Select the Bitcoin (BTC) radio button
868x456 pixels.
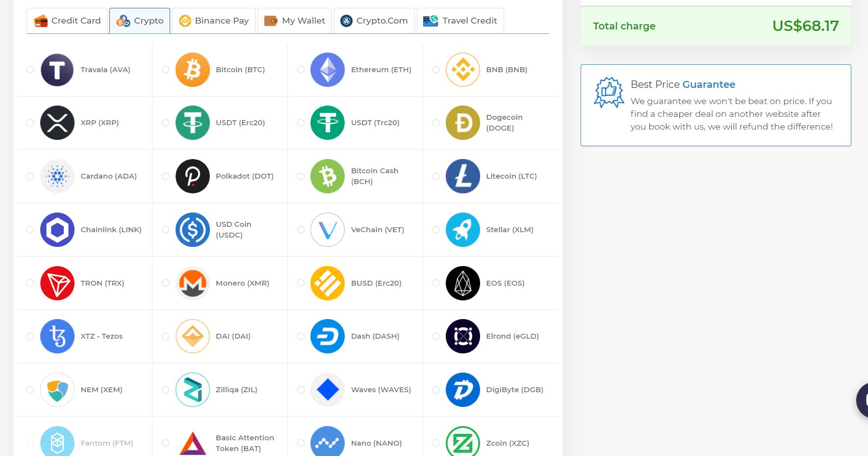click(166, 70)
